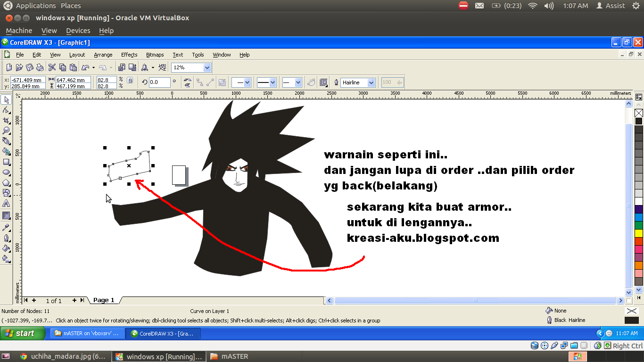Click the x position field
The height and width of the screenshot is (362, 644).
[x=27, y=80]
